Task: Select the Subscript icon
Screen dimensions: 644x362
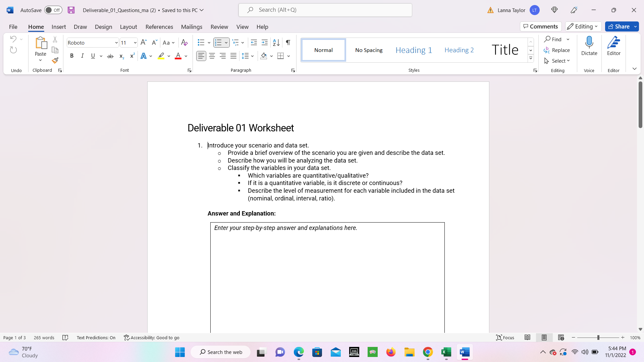Action: point(121,56)
